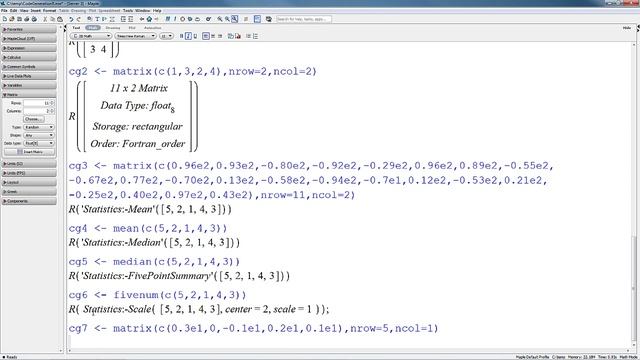Interrupt the current computation with the stop icon

[182, 19]
